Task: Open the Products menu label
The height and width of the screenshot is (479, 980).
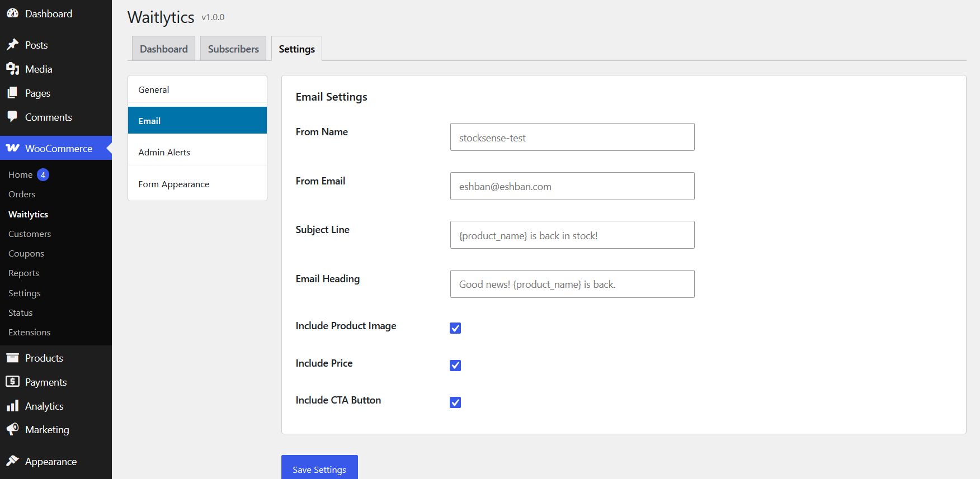Action: (44, 358)
